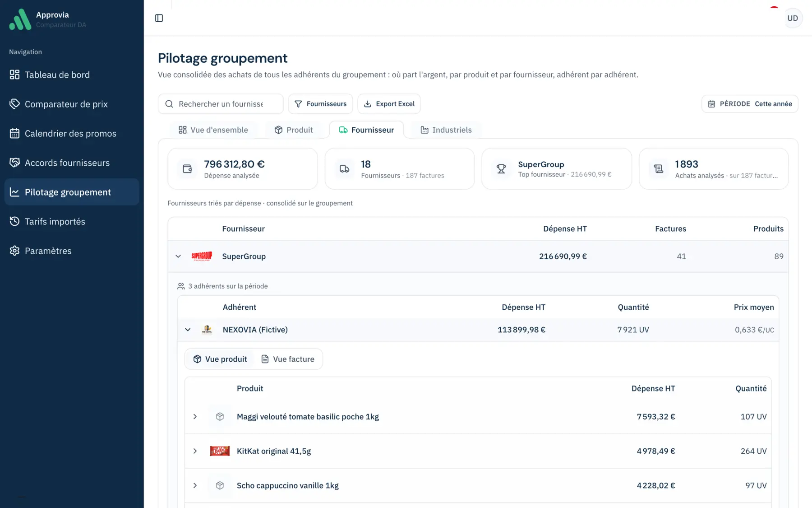Open Tarifs importés page
The image size is (812, 508).
click(x=72, y=221)
